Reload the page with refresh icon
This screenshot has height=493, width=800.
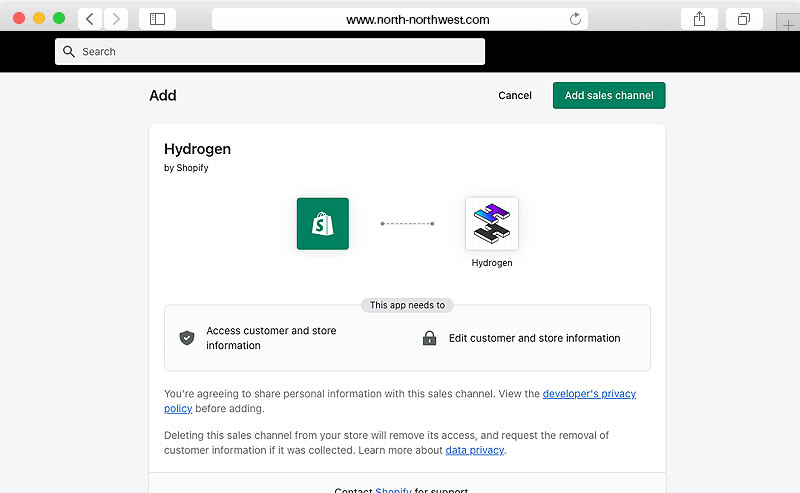(x=575, y=19)
